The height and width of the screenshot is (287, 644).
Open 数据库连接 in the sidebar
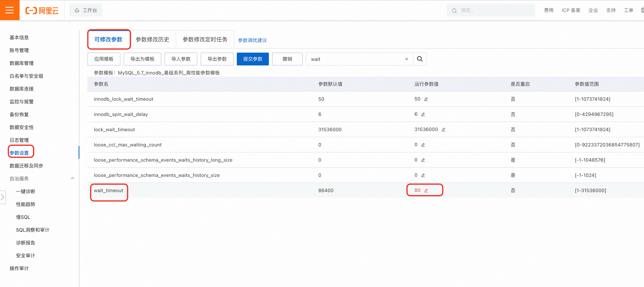(22, 89)
